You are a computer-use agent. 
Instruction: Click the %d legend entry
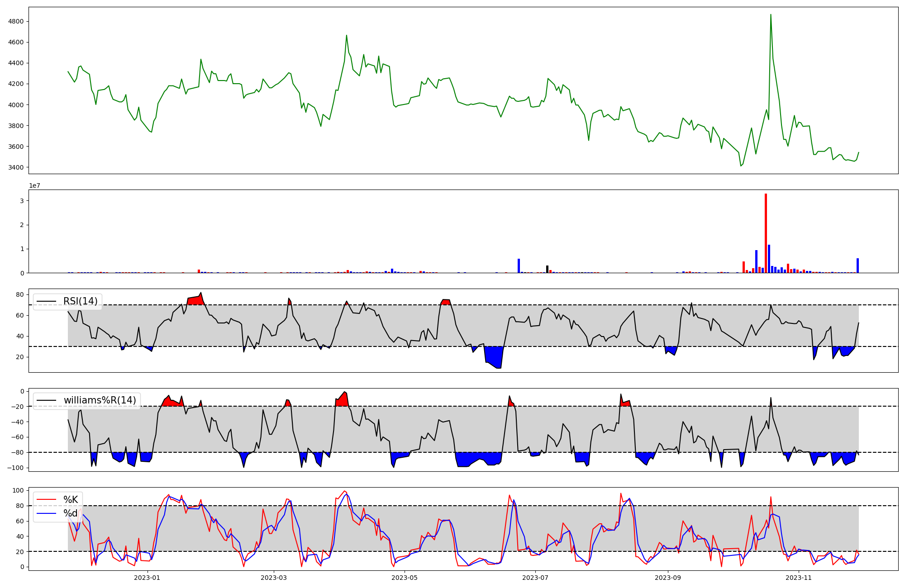pyautogui.click(x=71, y=513)
